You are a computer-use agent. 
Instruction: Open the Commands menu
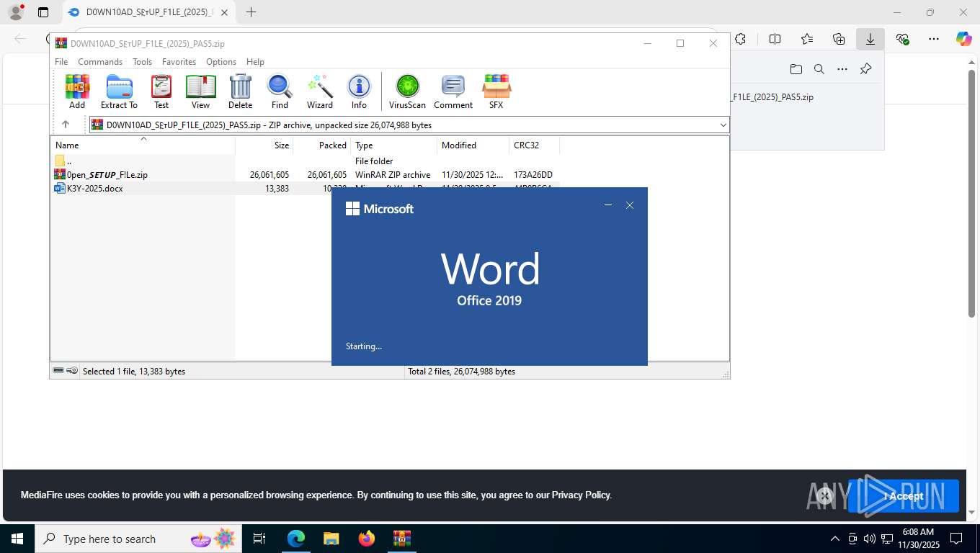[100, 62]
